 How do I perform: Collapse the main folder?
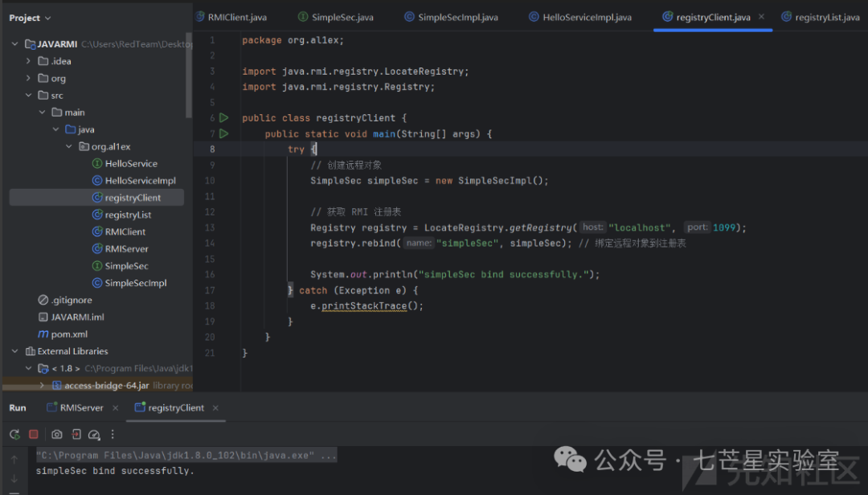42,112
